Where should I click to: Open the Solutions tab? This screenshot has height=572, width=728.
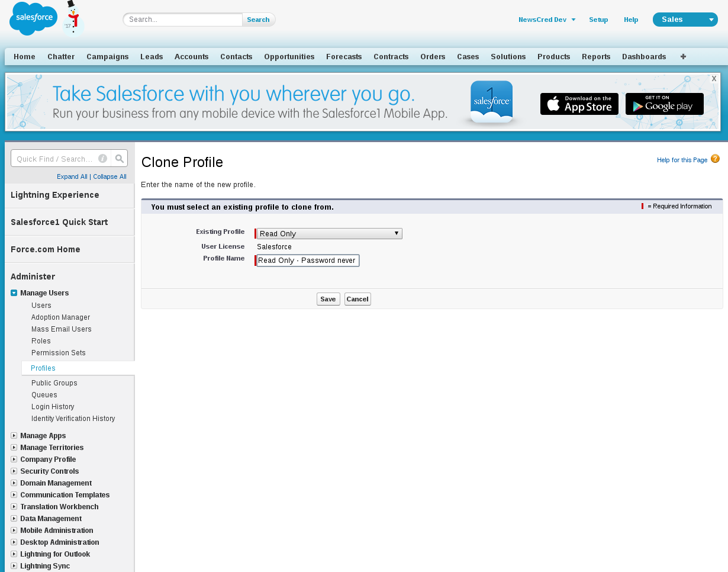click(x=508, y=57)
